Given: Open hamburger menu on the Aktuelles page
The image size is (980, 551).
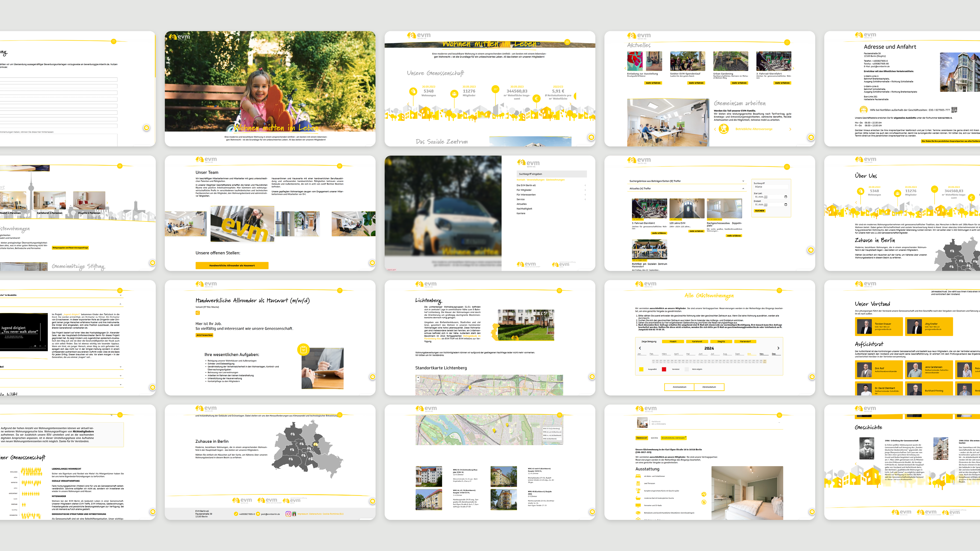Looking at the screenshot, I should (x=787, y=42).
